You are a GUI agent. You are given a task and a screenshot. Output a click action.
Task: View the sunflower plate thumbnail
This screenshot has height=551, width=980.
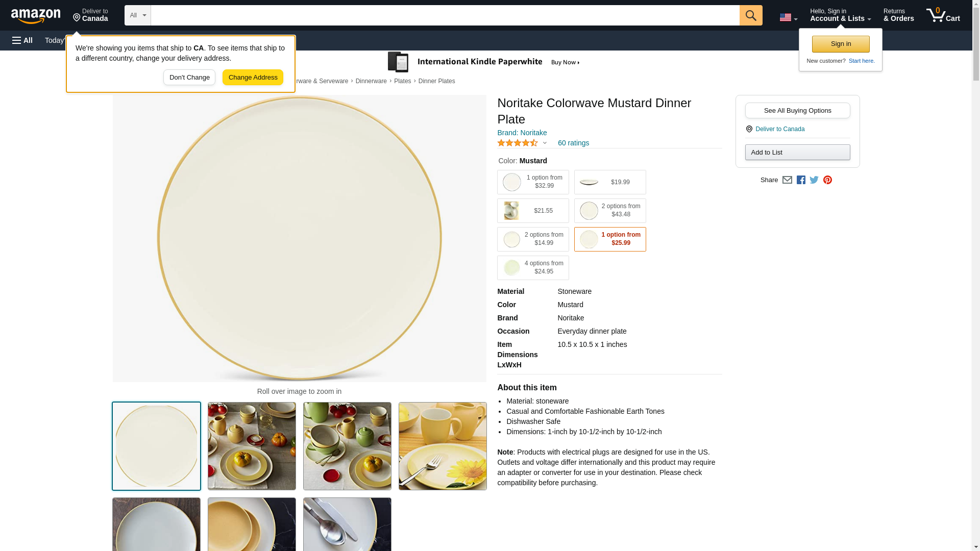443,446
